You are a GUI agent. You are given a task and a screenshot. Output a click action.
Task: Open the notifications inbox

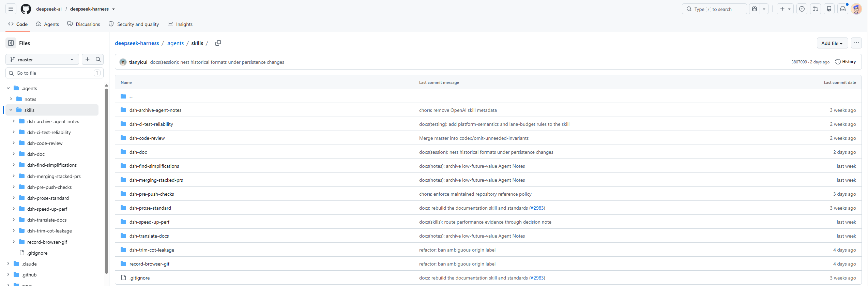[843, 9]
